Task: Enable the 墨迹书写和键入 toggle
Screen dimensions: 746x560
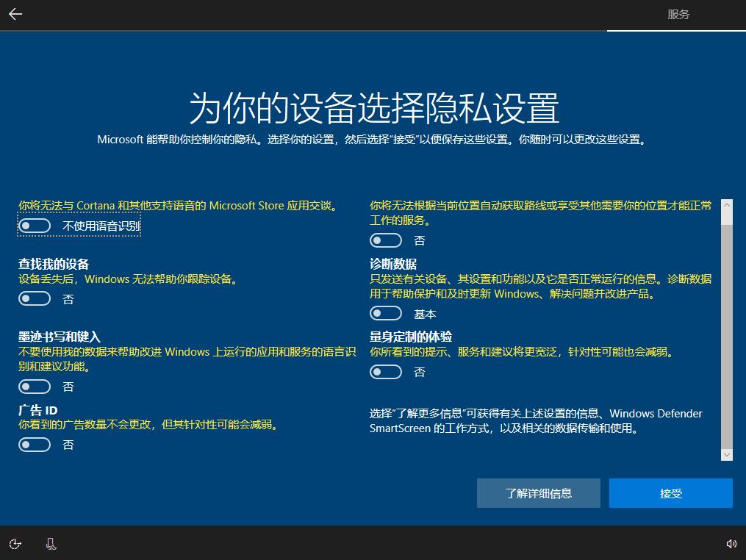Action: coord(34,387)
